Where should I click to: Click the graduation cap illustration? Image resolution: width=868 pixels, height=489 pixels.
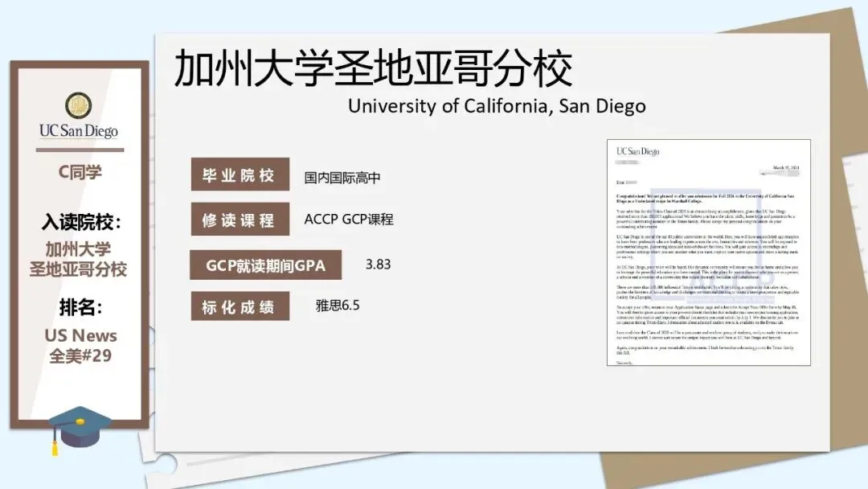(x=79, y=429)
